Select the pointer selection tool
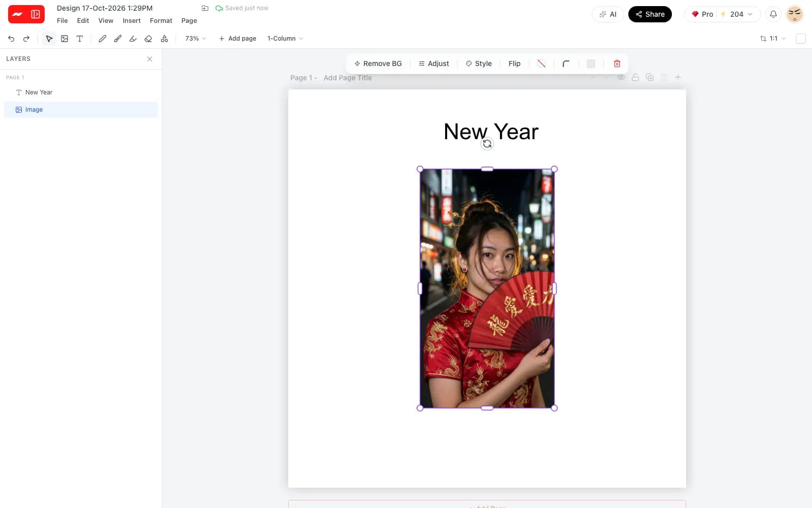This screenshot has height=508, width=812. pos(49,39)
